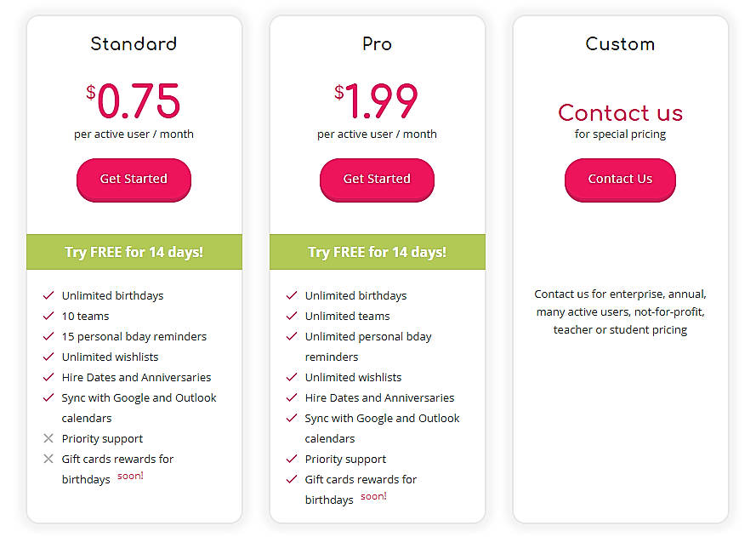The height and width of the screenshot is (537, 756).
Task: Click the X next to Gift cards rewards in Standard
Action: click(48, 459)
